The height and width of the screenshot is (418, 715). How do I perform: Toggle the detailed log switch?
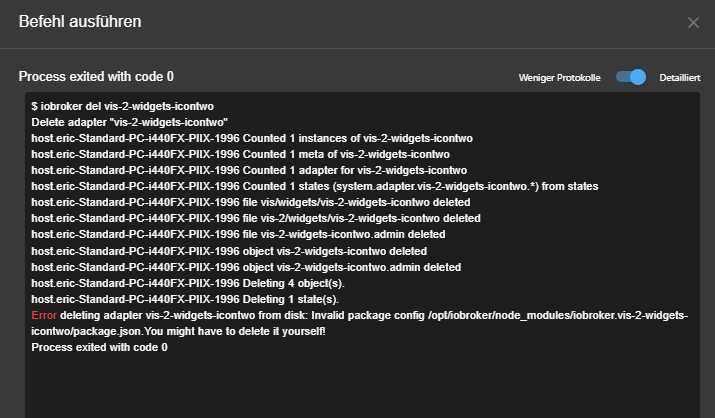coord(631,77)
